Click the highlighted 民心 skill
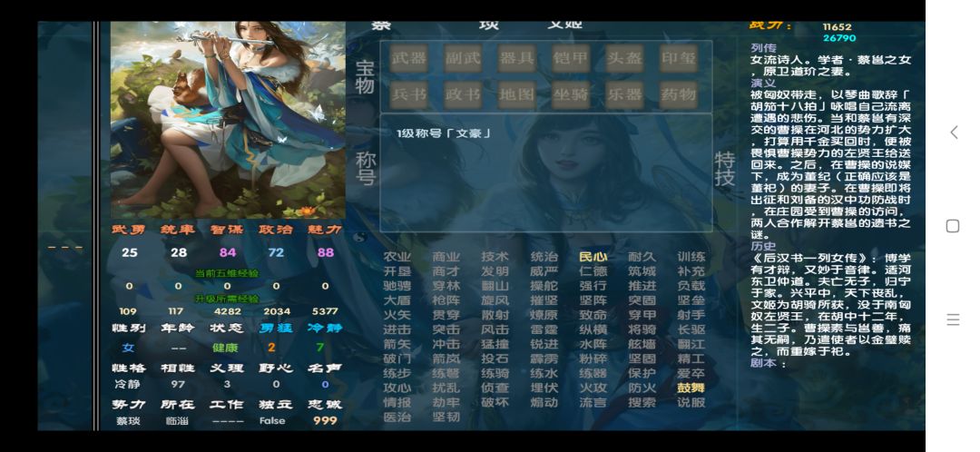The width and height of the screenshot is (980, 452). coord(593,257)
